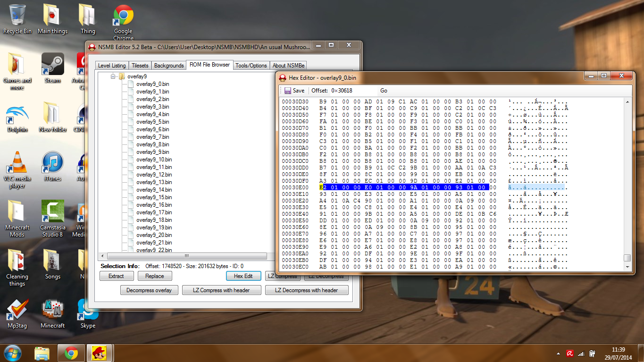Open Windows Start menu orb

point(12,353)
